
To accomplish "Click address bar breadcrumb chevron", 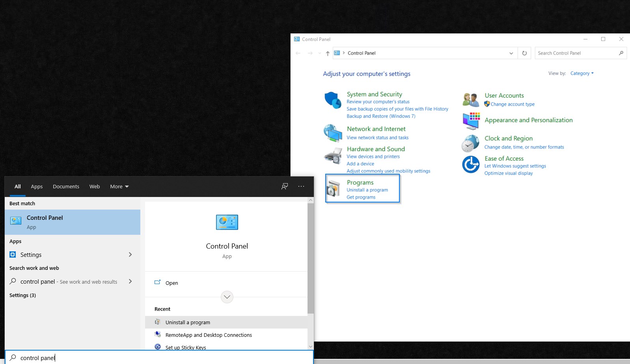I will click(x=344, y=53).
